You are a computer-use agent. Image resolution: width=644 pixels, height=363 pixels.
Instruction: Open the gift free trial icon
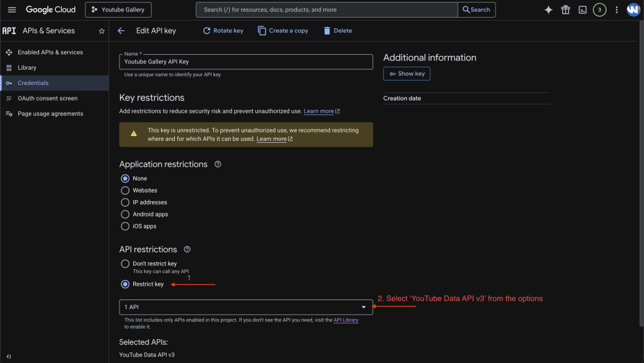point(565,9)
